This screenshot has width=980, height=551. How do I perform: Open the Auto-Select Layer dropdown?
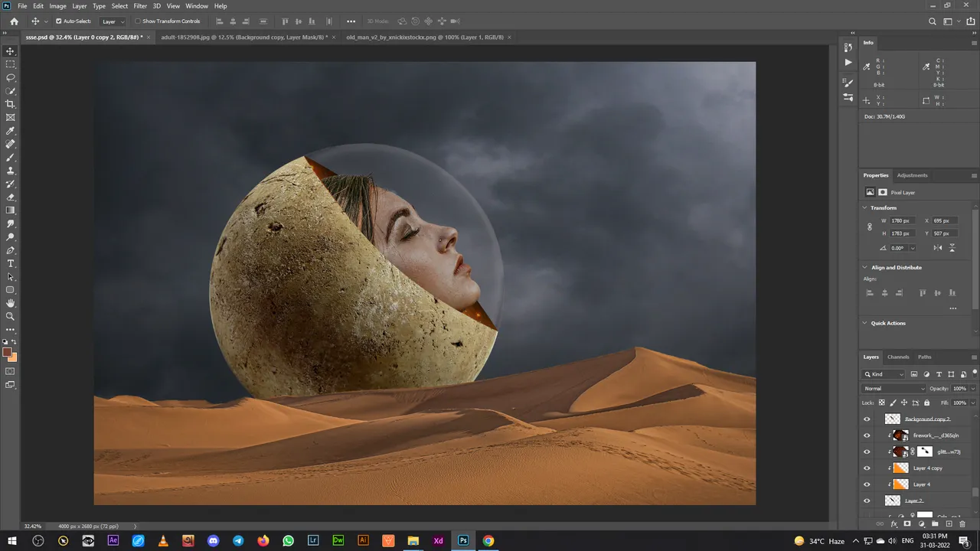click(x=113, y=21)
